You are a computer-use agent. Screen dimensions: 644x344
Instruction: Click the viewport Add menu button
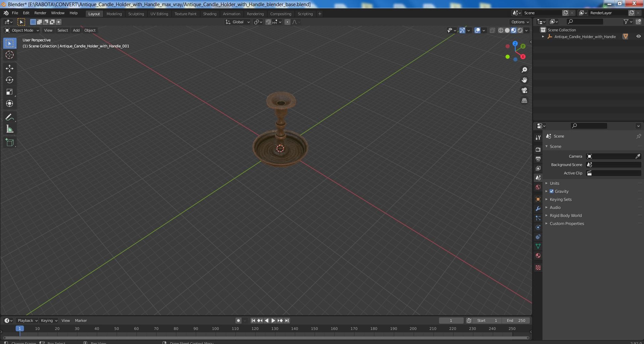click(76, 30)
